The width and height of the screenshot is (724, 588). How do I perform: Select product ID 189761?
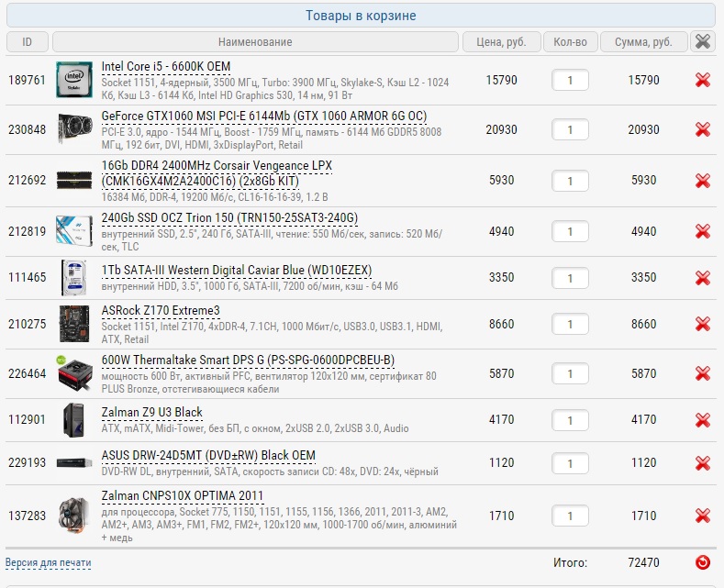[28, 80]
